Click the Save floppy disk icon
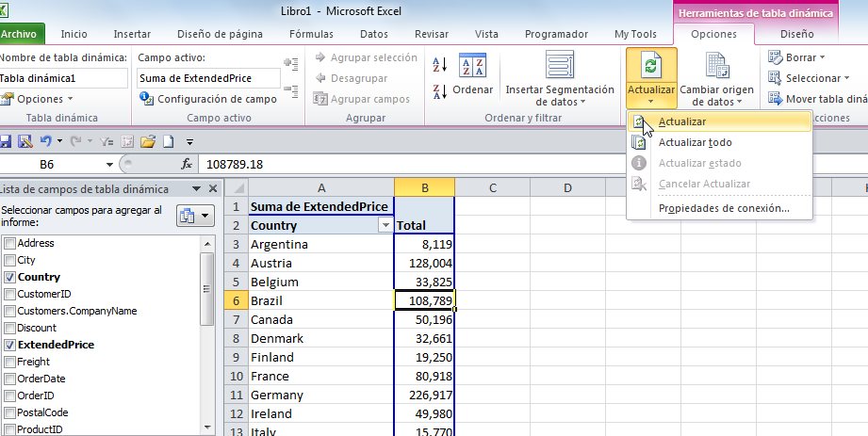The width and height of the screenshot is (868, 436). tap(5, 141)
